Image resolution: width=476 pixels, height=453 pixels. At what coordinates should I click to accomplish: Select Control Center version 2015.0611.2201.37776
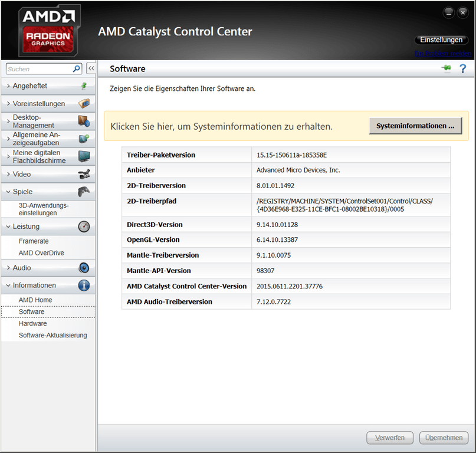pyautogui.click(x=290, y=286)
